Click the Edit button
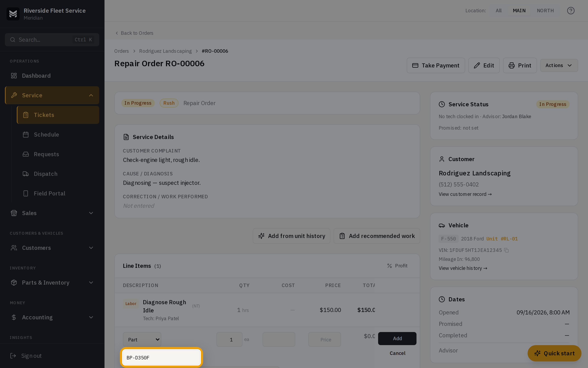This screenshot has width=588, height=368. (484, 65)
